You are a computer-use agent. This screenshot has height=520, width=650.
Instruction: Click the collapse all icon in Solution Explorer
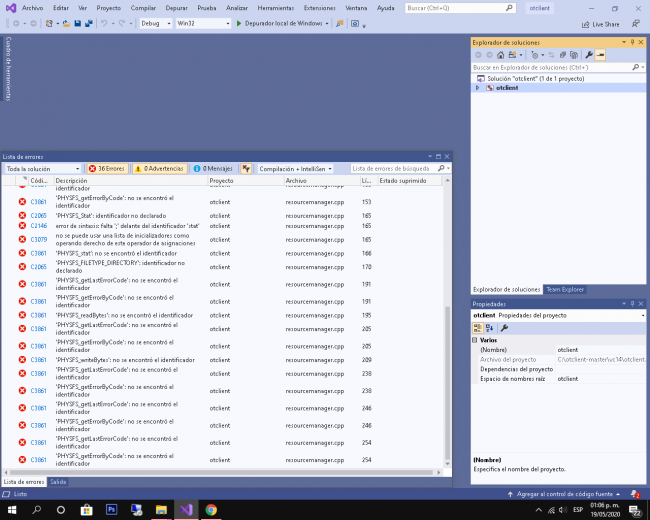[563, 55]
